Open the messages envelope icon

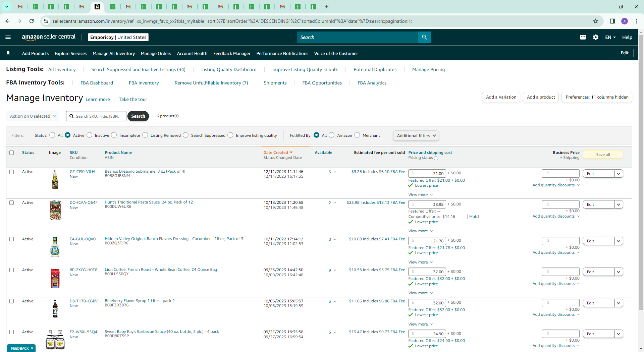(583, 37)
